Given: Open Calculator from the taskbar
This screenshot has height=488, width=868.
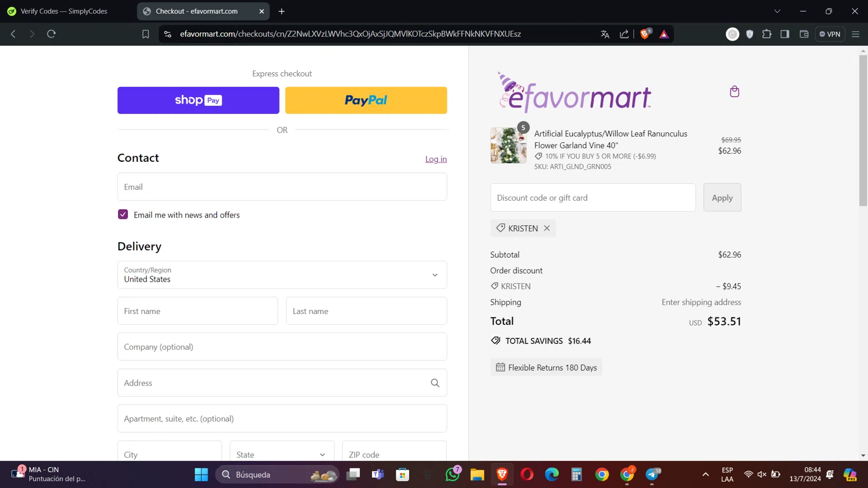Looking at the screenshot, I should [x=577, y=475].
